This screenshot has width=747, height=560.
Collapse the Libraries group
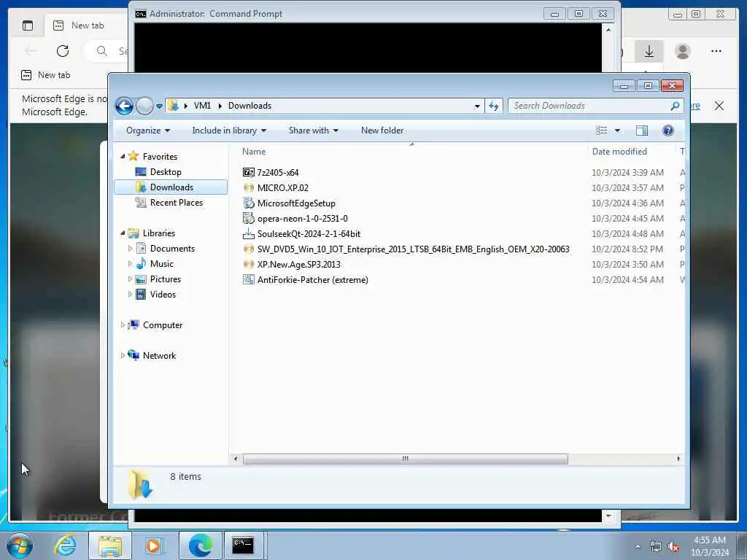tap(123, 233)
